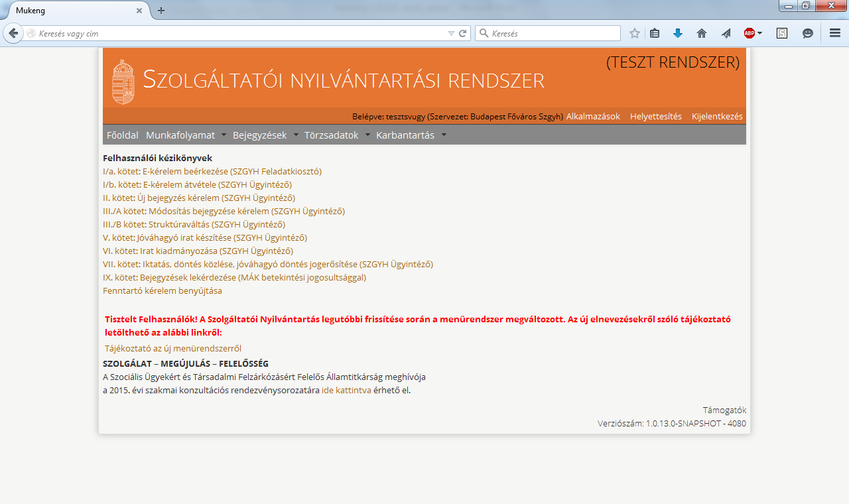This screenshot has width=849, height=504.
Task: Open the downloads arrow icon
Action: pyautogui.click(x=678, y=33)
